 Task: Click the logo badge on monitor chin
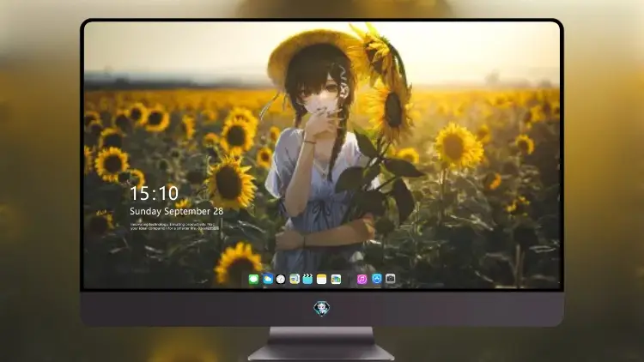point(322,308)
